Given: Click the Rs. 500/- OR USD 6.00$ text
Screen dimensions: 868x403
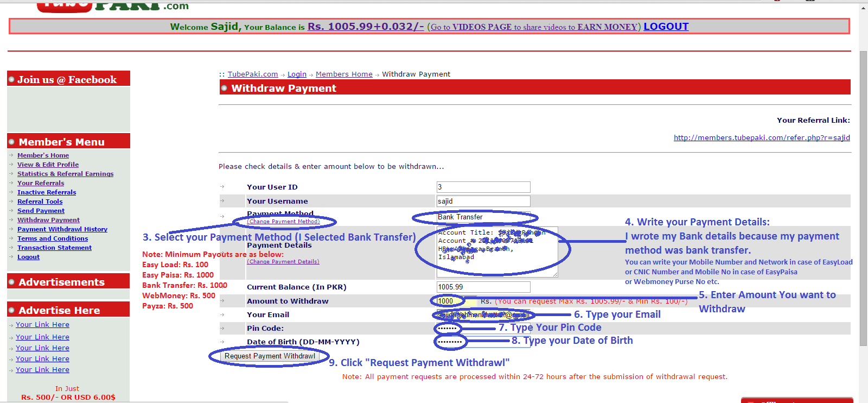Looking at the screenshot, I should tap(68, 398).
